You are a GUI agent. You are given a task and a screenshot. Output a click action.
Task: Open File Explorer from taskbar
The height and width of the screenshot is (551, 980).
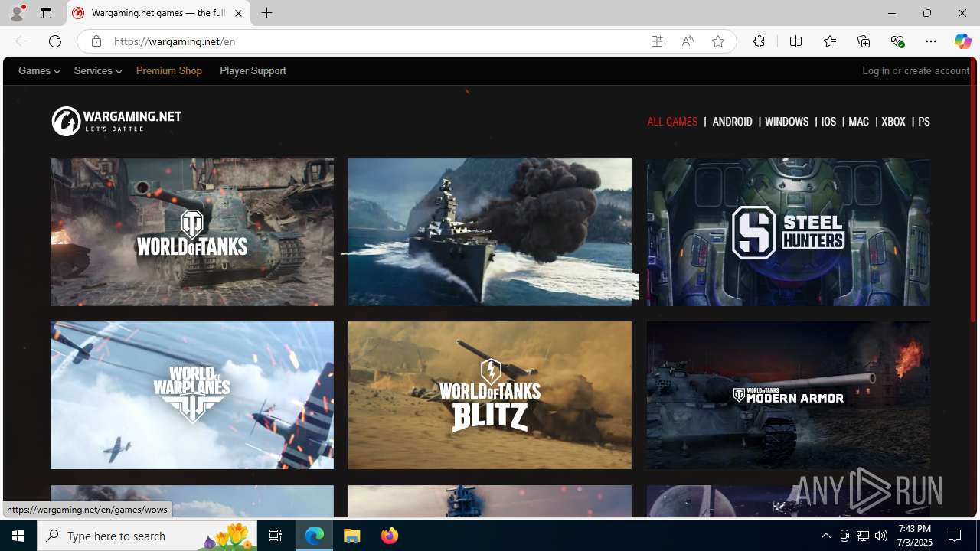(x=352, y=536)
